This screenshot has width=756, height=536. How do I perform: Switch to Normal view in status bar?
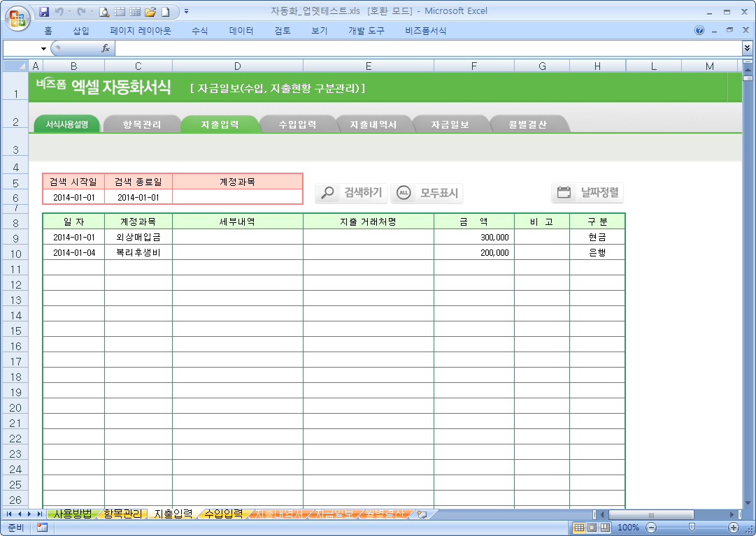[579, 528]
